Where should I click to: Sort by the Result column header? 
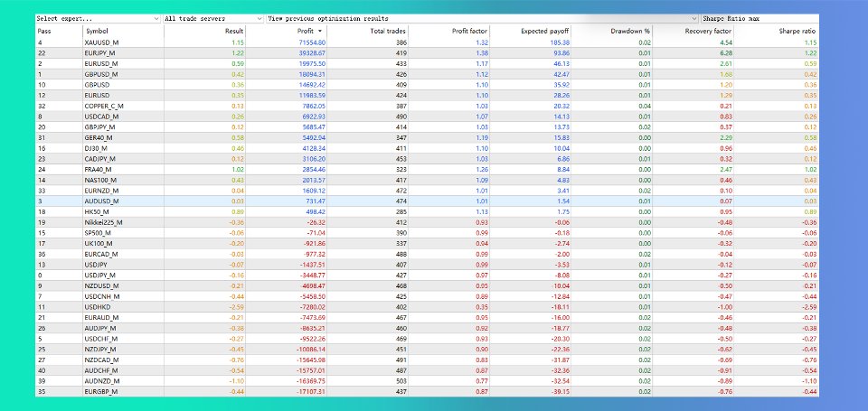click(x=205, y=31)
